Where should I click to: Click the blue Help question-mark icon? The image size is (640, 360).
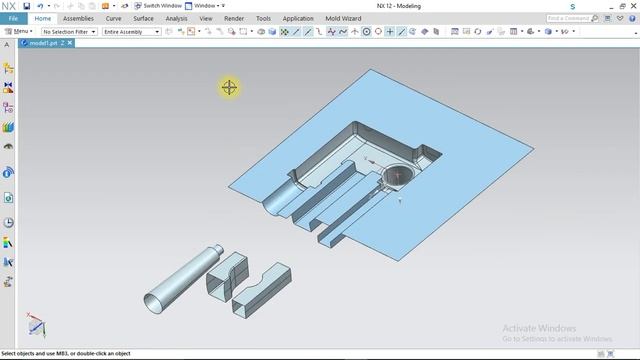click(632, 18)
